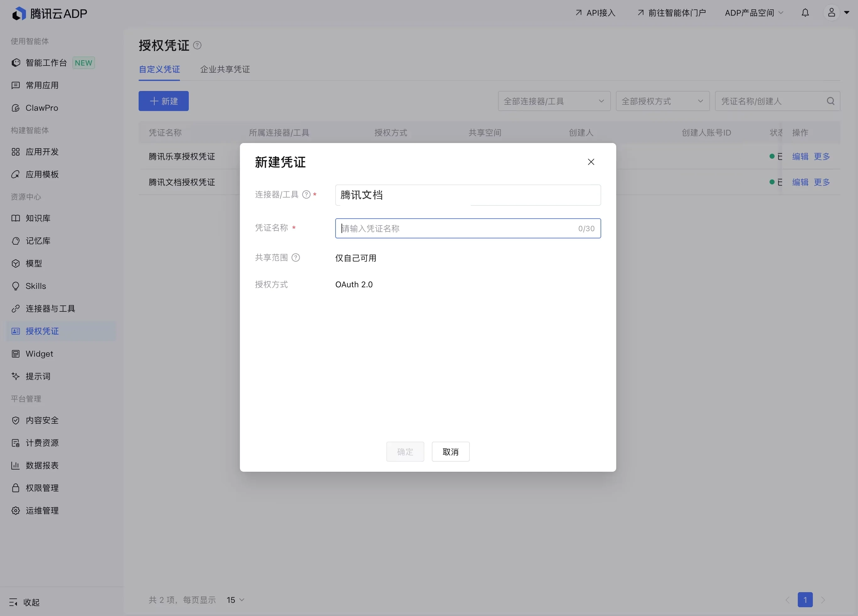Viewport: 858px width, 616px height.
Task: Click the search magnifier icon
Action: (830, 101)
